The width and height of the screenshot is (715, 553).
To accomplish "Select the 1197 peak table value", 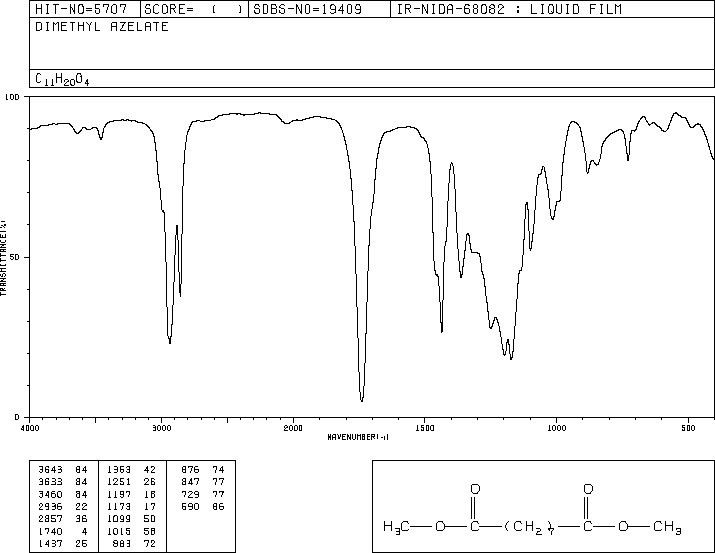I will [x=119, y=494].
